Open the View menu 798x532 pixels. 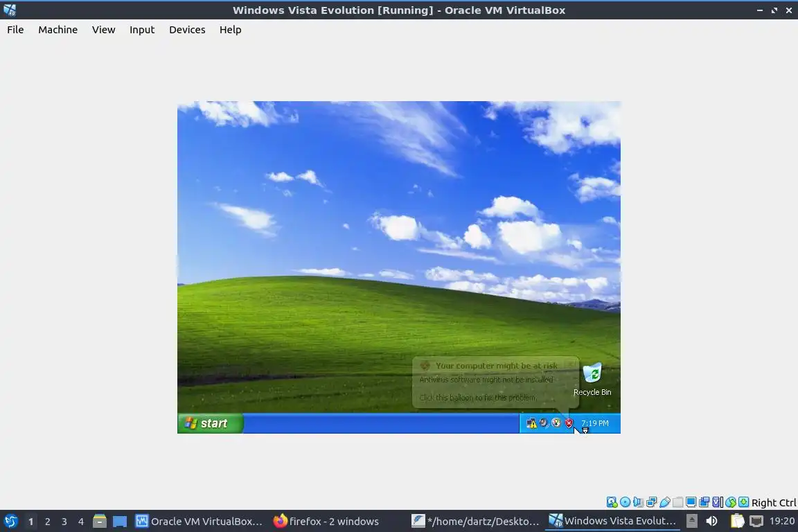103,30
